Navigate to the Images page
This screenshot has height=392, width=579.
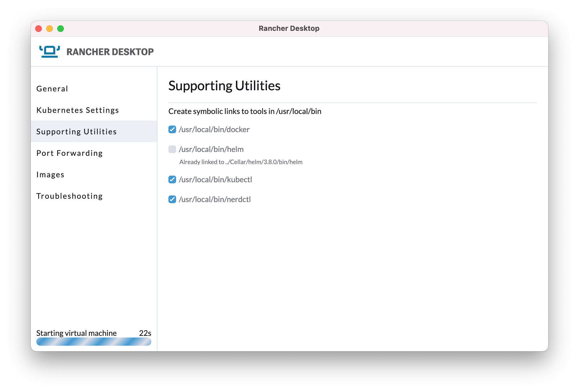coord(50,174)
